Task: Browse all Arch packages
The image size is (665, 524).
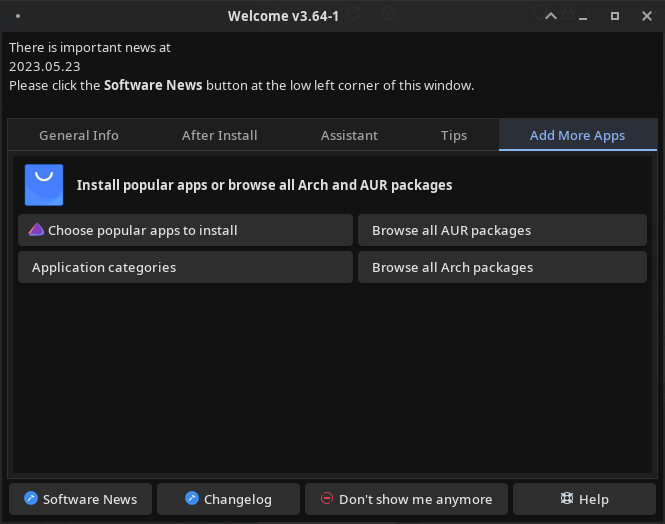Action: point(502,267)
